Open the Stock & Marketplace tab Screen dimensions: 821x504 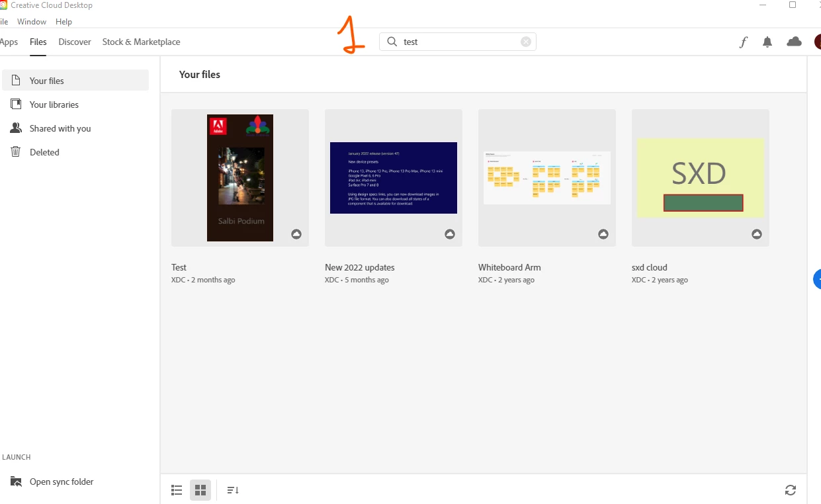coord(142,42)
